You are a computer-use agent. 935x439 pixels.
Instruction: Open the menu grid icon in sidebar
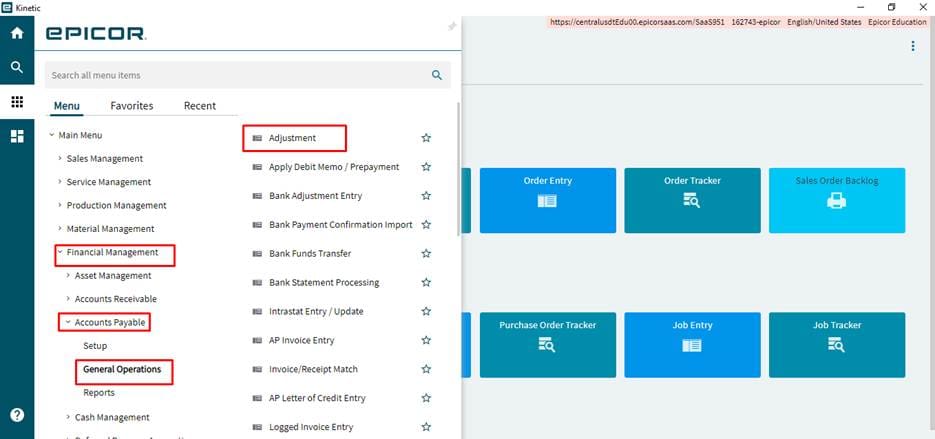click(17, 101)
